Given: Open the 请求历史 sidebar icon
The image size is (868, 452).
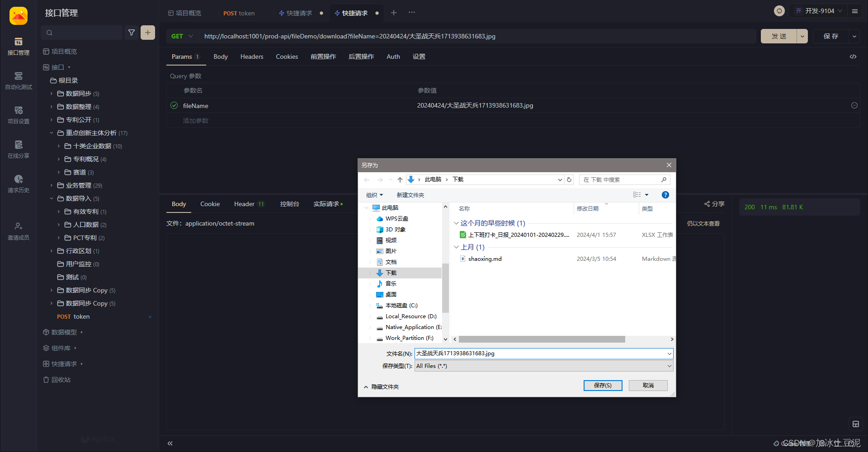Looking at the screenshot, I should 19,184.
